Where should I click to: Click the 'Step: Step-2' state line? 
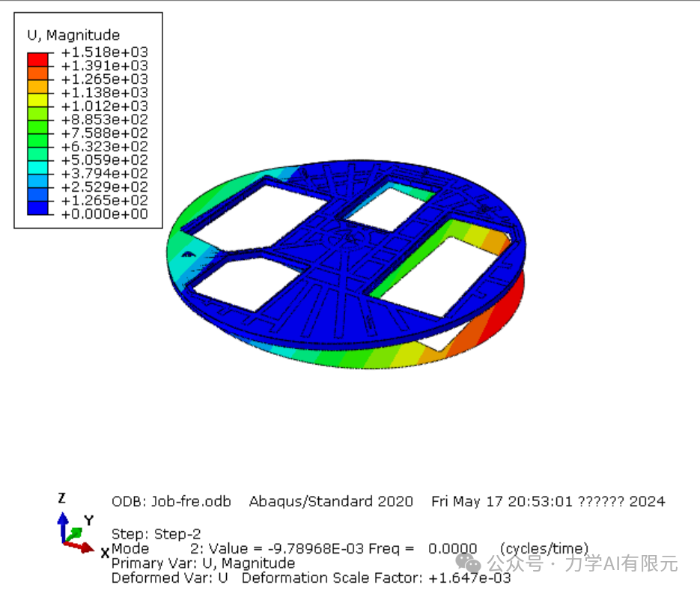(156, 534)
